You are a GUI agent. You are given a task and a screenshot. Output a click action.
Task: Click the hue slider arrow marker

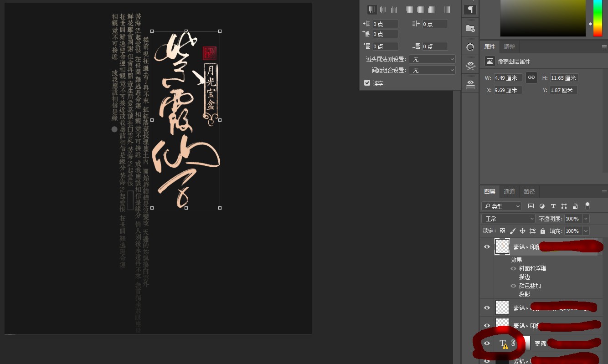point(590,24)
